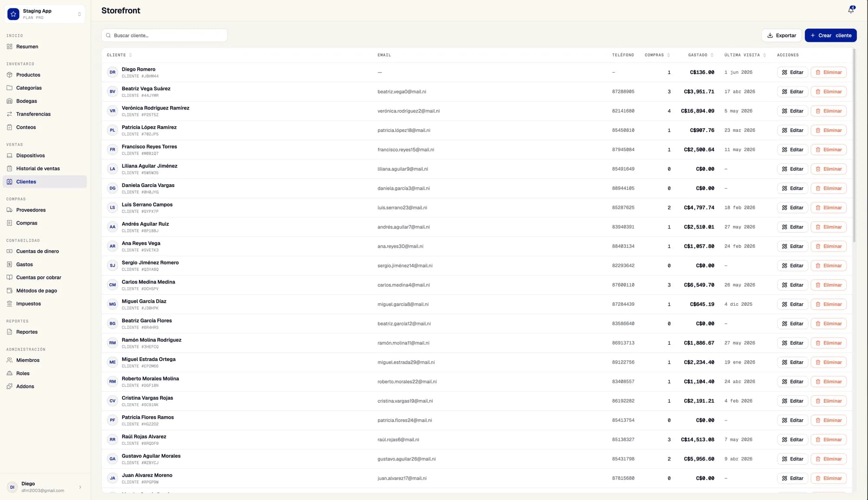868x500 pixels.
Task: Sort table by Cliente column
Action: 119,55
